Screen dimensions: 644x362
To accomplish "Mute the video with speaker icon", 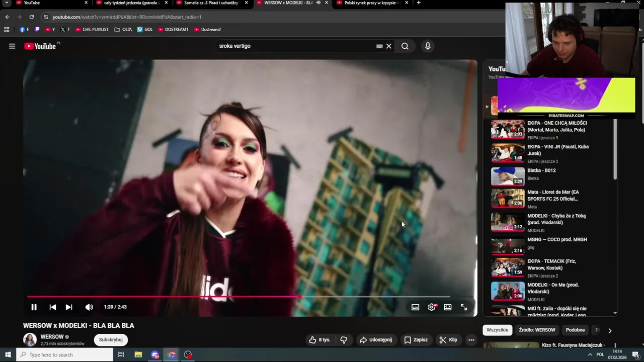I will [89, 307].
